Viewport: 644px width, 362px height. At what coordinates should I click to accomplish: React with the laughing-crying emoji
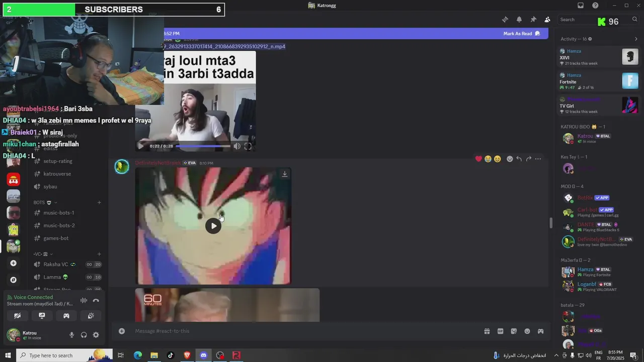pos(488,159)
